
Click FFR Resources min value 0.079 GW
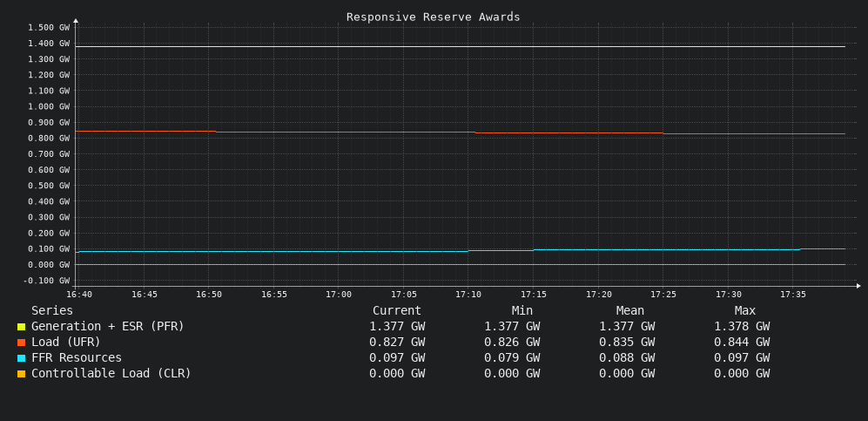click(x=512, y=358)
